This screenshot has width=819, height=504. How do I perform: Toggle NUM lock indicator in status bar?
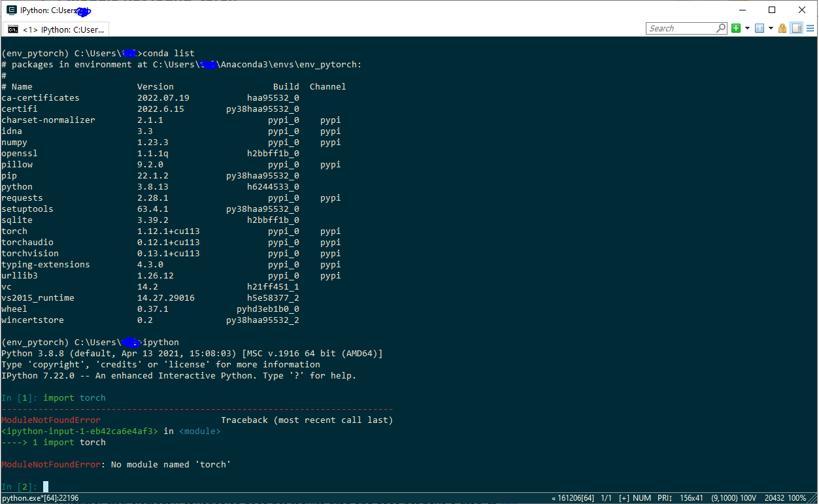[643, 498]
